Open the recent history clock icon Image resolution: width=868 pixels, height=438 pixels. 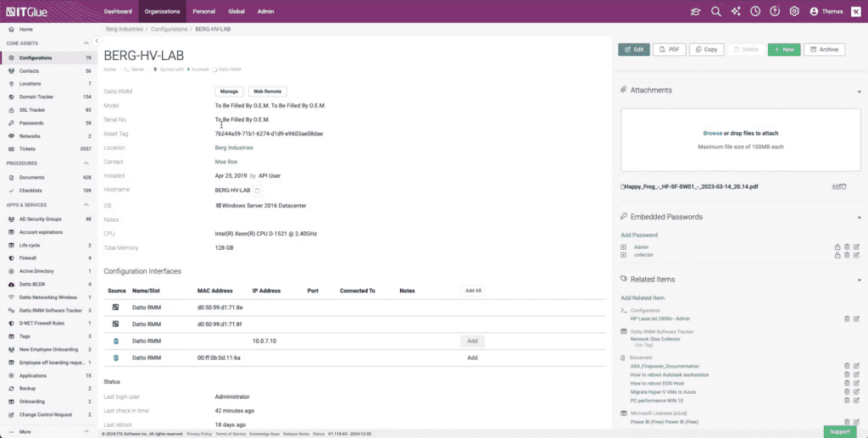click(x=754, y=12)
